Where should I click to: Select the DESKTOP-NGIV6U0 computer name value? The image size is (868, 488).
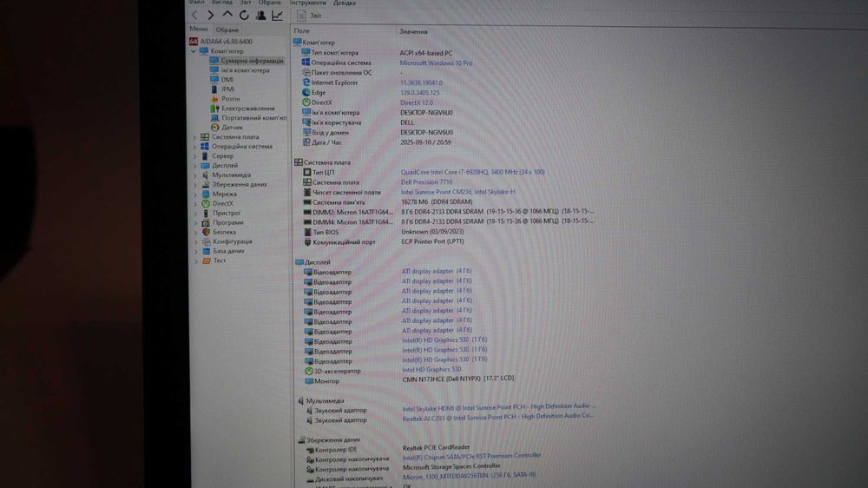coord(426,112)
